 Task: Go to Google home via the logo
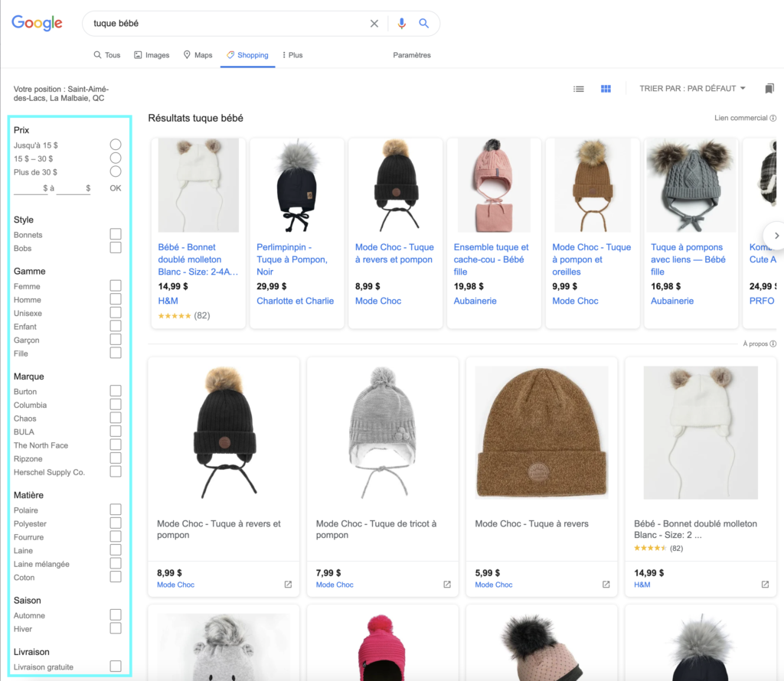click(x=37, y=23)
